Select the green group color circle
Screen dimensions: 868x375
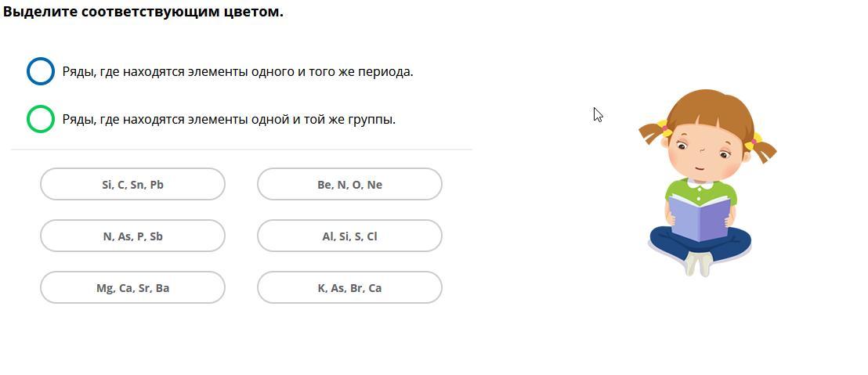click(41, 119)
